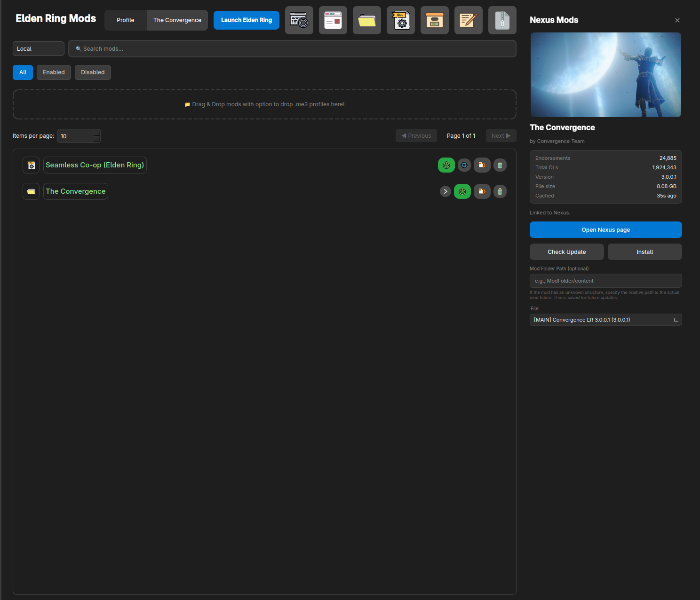Open the yellow folder icon in toolbar
The image size is (700, 600).
pos(367,20)
